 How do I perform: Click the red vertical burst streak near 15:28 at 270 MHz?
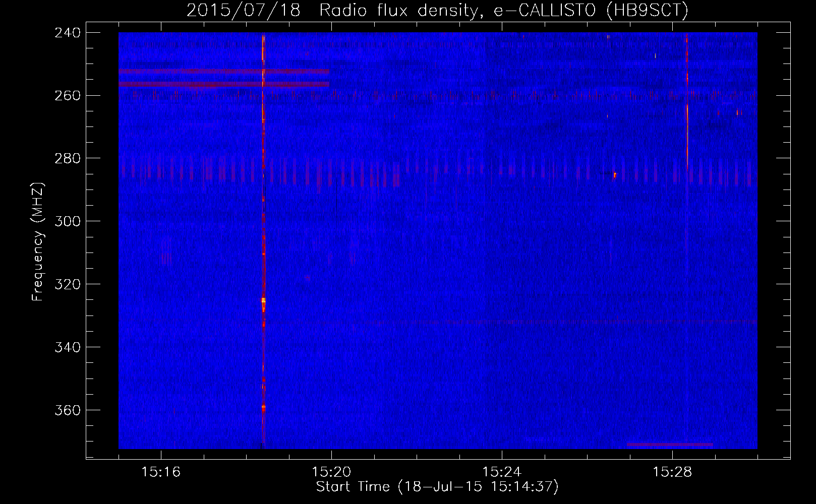[x=687, y=135]
